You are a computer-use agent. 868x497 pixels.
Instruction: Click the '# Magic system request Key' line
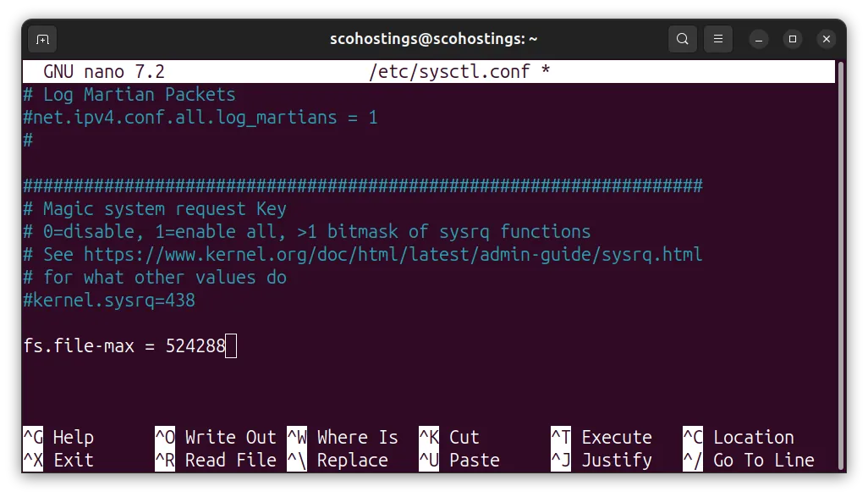point(155,209)
